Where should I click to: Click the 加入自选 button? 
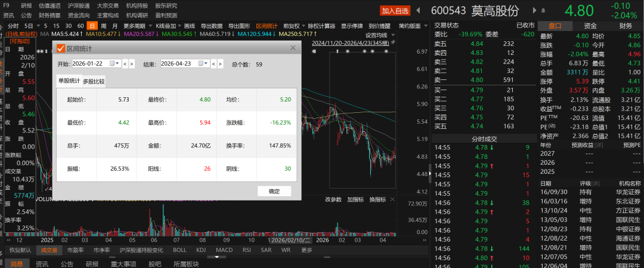tap(395, 11)
